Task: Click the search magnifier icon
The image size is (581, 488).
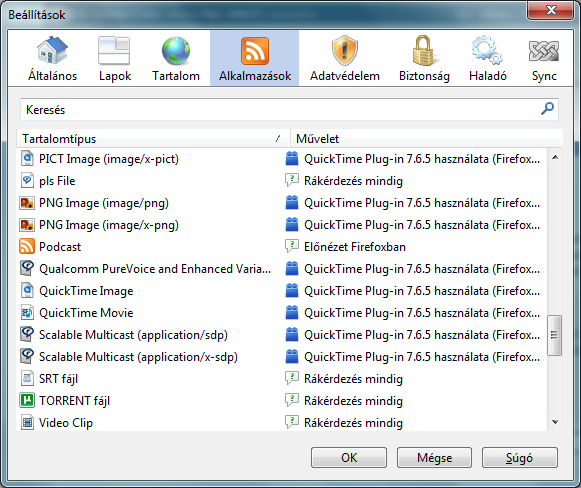Action: pos(547,109)
